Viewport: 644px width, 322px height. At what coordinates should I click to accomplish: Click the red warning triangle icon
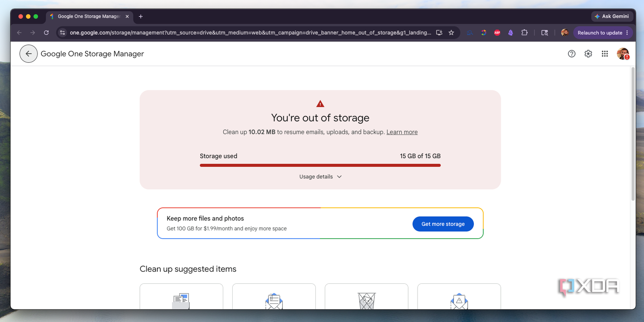pyautogui.click(x=320, y=104)
